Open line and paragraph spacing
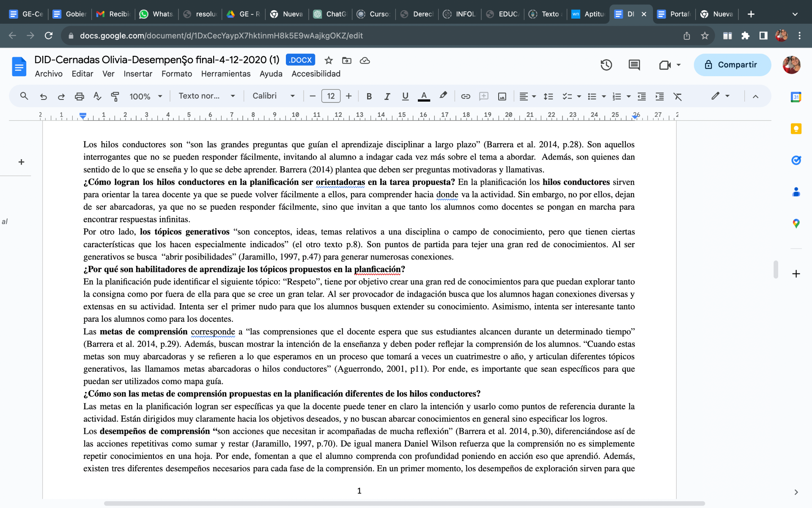This screenshot has height=508, width=812. (548, 97)
